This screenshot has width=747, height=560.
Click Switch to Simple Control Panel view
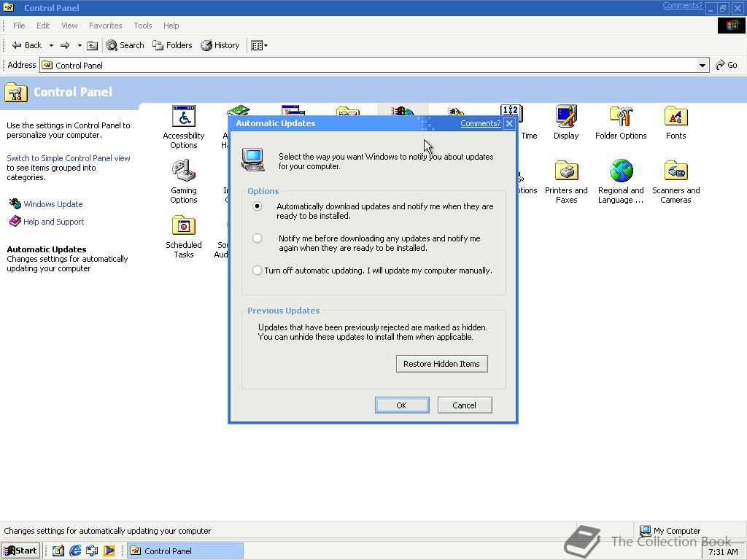click(68, 158)
